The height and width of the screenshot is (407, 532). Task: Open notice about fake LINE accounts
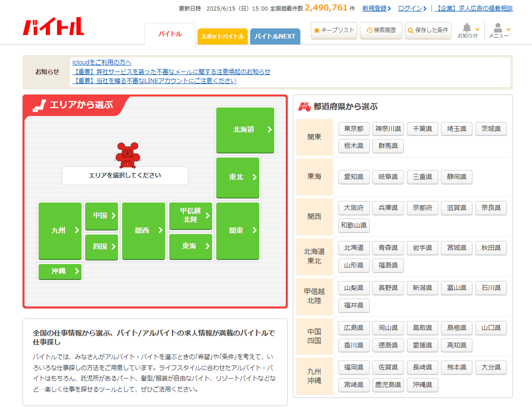pos(154,81)
